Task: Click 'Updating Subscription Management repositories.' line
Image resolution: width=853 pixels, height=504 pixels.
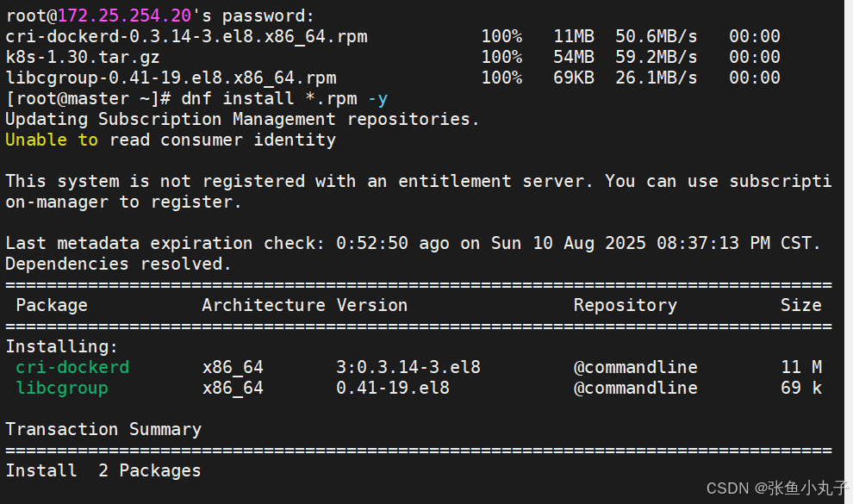Action: tap(243, 119)
